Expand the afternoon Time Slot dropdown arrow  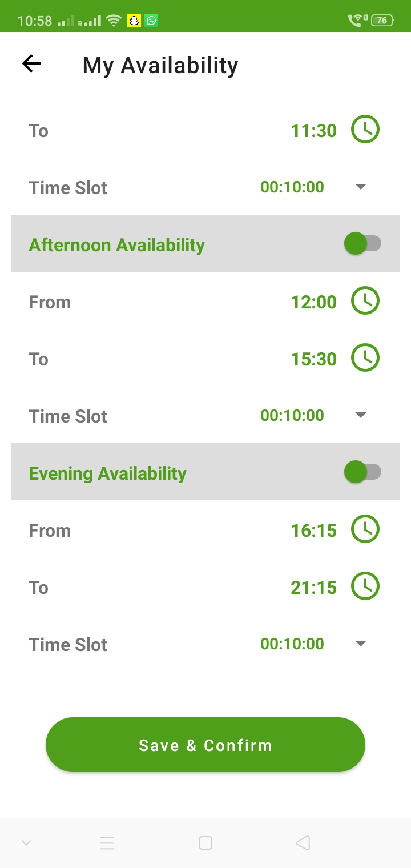click(x=360, y=415)
